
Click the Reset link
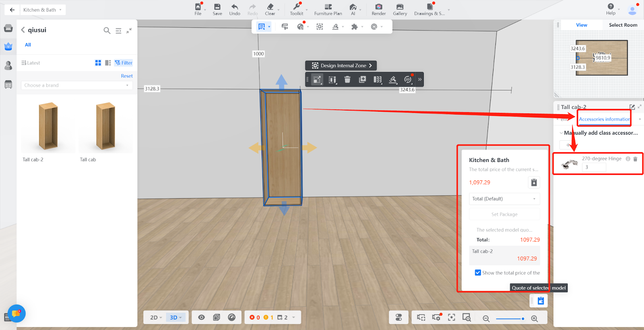tap(127, 76)
